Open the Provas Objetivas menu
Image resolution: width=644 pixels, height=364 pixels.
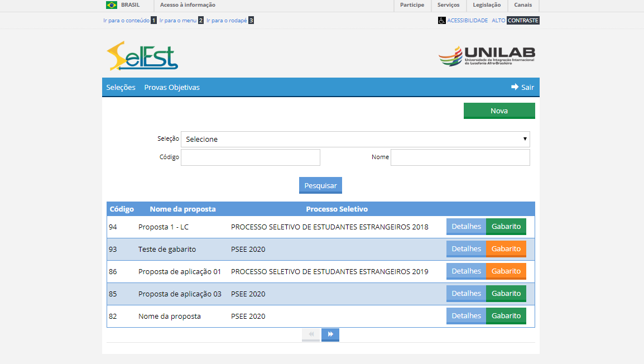click(172, 87)
